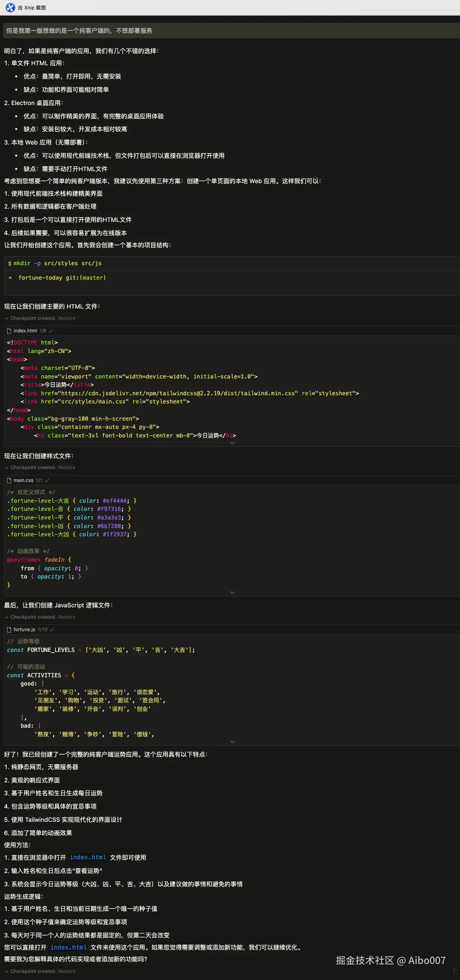Click the bullet '缺点：安装包较大，开发成本相对较高'
460x980 pixels.
tap(75, 129)
